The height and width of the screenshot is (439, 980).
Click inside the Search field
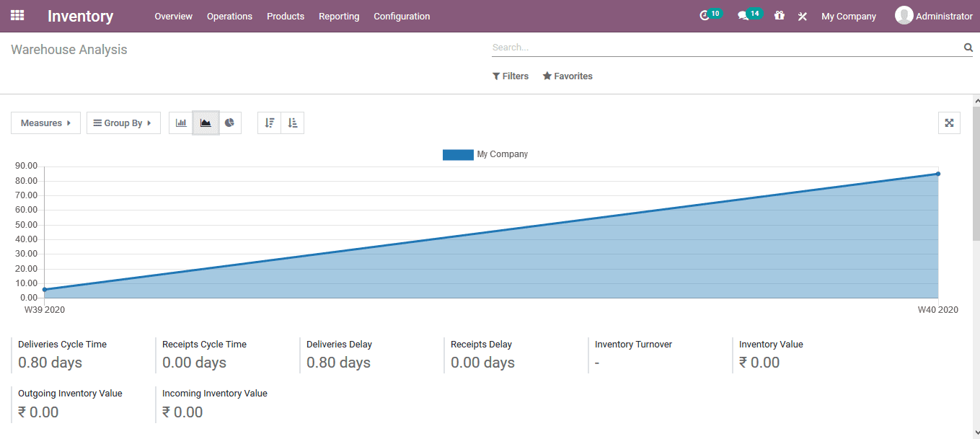pos(721,47)
